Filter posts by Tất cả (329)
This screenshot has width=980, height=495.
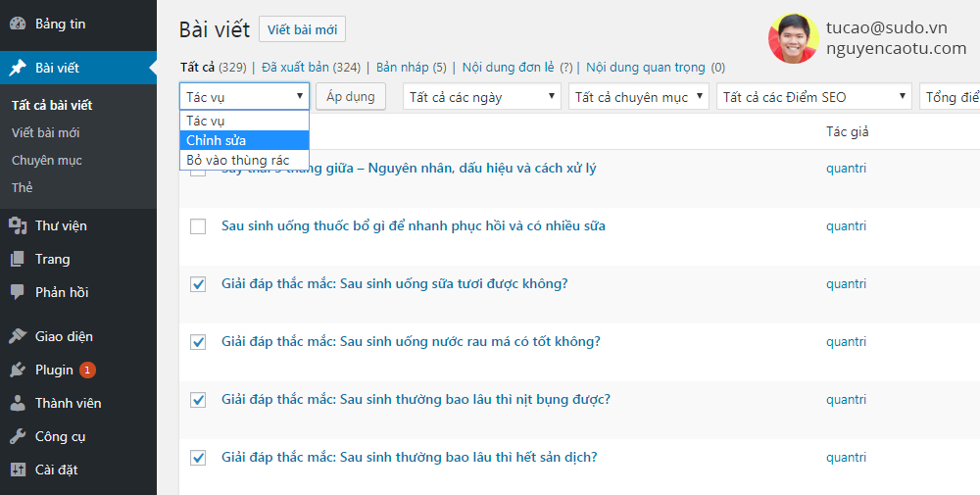point(213,68)
